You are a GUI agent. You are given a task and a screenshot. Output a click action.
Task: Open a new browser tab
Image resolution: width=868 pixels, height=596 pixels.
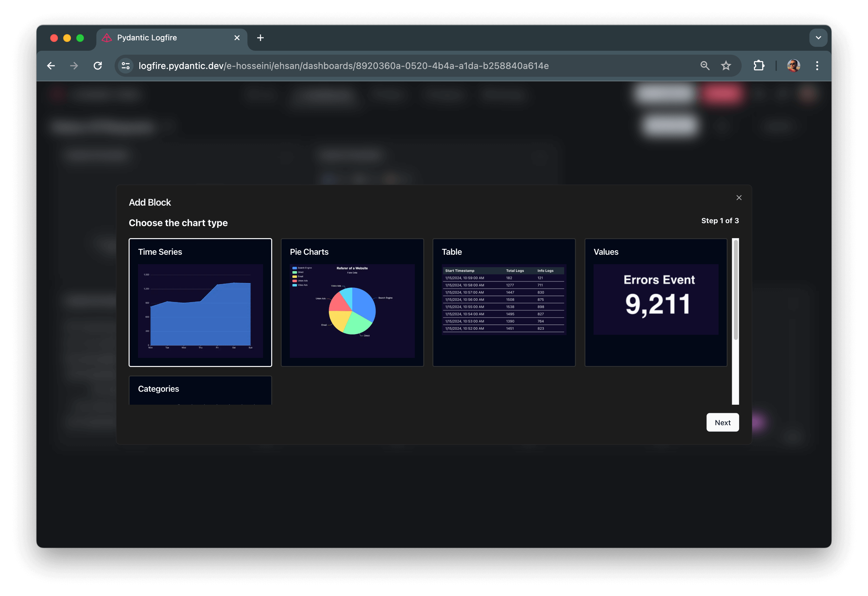coord(260,38)
